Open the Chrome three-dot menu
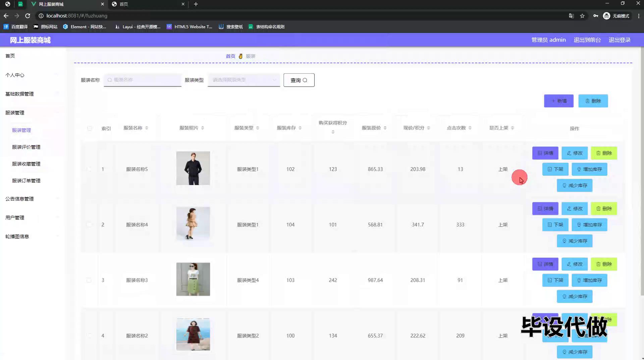This screenshot has width=644, height=360. [x=639, y=16]
